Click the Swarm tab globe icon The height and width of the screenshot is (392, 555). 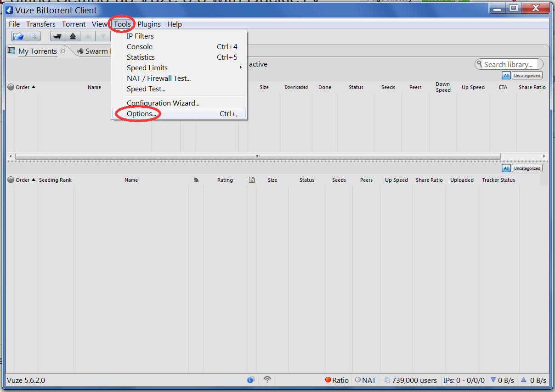click(80, 51)
